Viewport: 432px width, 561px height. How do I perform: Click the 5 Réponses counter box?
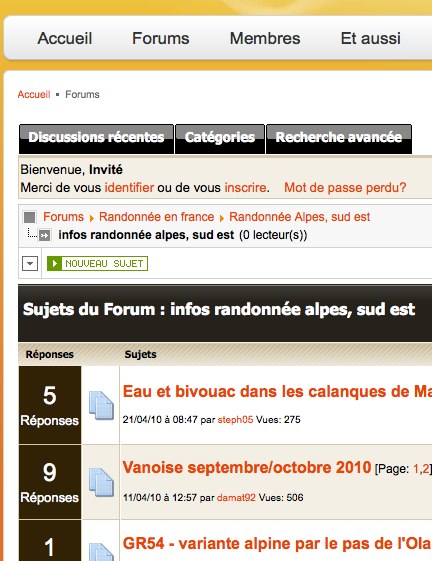(50, 405)
